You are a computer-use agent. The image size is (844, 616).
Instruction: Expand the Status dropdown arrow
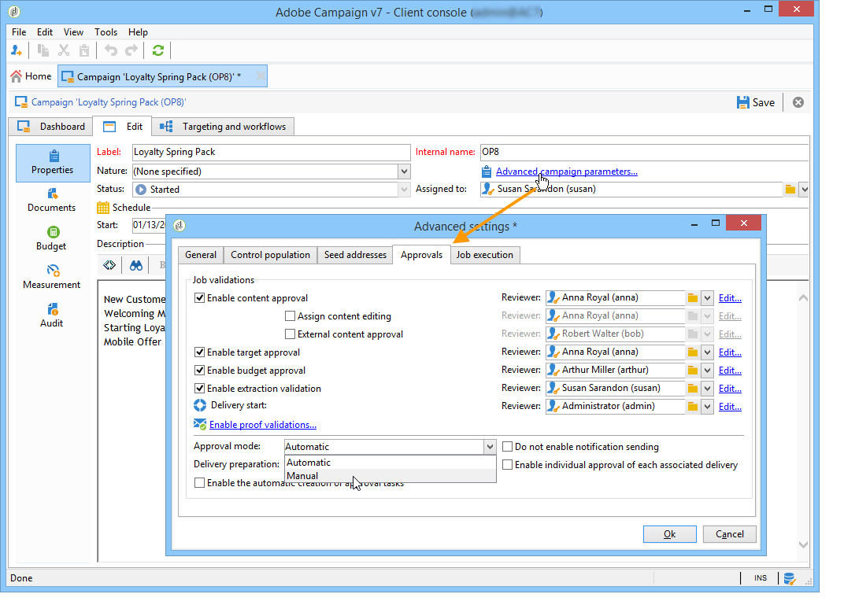tap(404, 190)
